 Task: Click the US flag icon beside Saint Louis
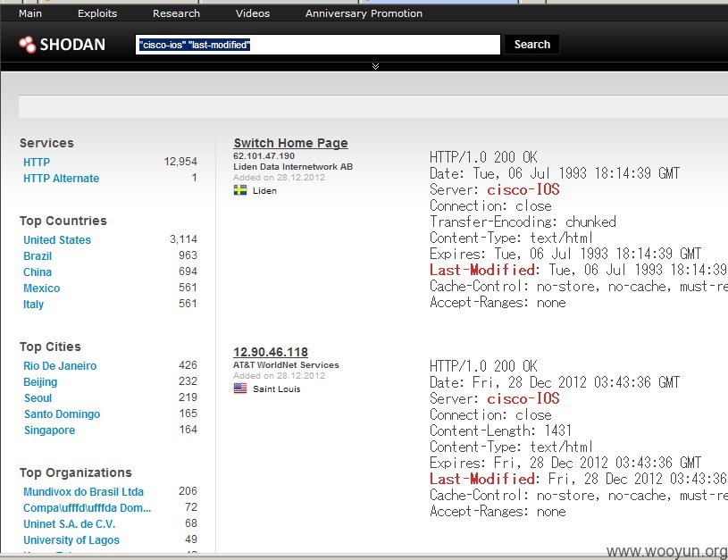(x=240, y=389)
